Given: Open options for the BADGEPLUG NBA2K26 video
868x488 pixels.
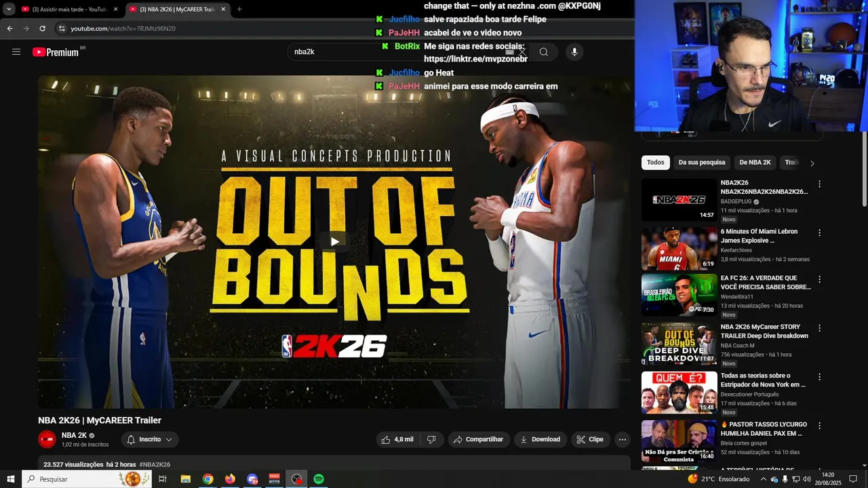Looking at the screenshot, I should tap(819, 184).
